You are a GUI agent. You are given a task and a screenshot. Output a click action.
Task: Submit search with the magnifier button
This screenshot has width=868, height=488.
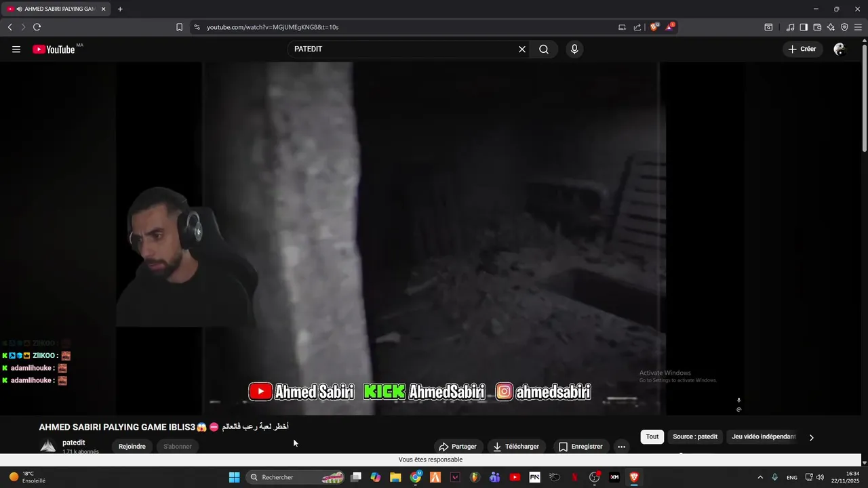pos(544,49)
